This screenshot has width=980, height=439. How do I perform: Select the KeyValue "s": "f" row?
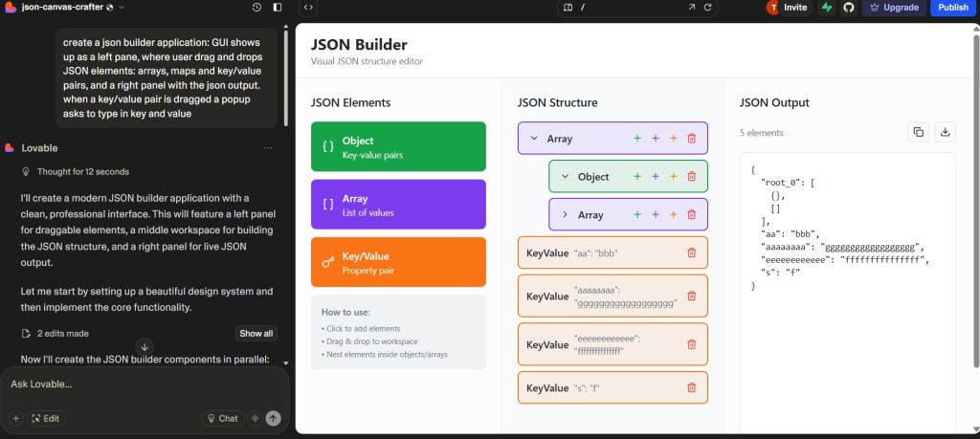click(612, 387)
